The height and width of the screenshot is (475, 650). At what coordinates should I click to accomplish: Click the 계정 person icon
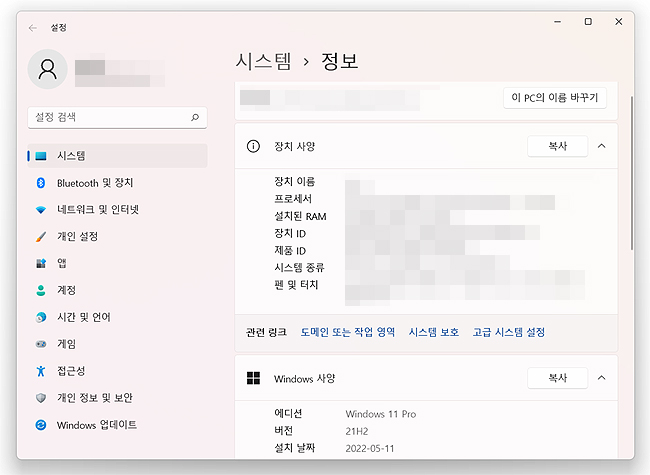(x=41, y=290)
